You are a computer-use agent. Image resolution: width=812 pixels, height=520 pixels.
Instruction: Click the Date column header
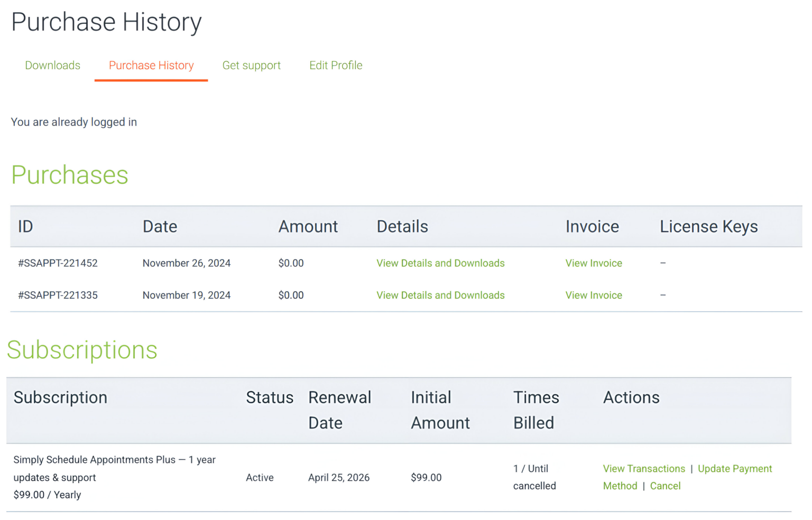click(x=160, y=226)
